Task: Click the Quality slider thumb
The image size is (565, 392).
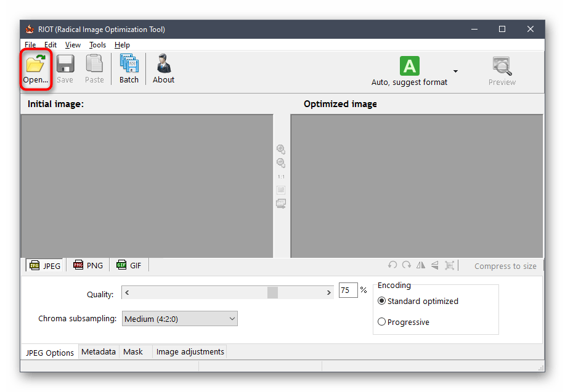Action: (x=272, y=292)
